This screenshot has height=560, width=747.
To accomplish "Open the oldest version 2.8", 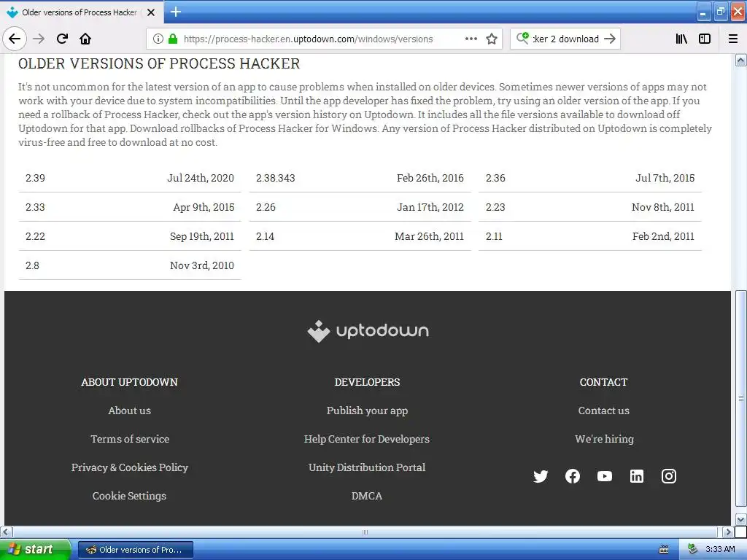I will [130, 265].
